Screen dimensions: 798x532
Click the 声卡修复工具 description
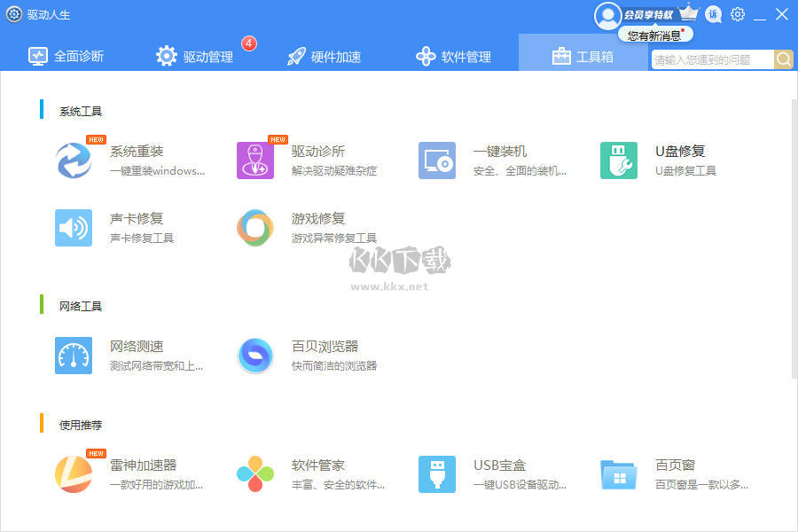pyautogui.click(x=142, y=239)
